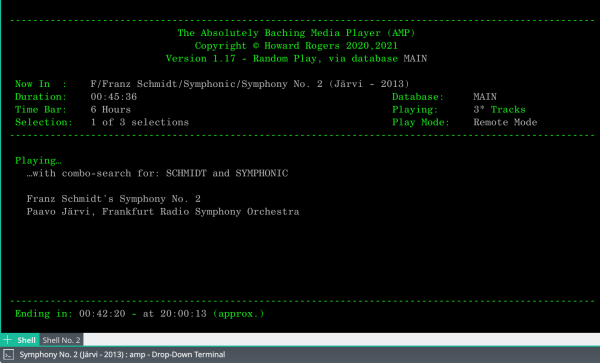
Task: Click the 'Time Bar:' label
Action: 41,110
